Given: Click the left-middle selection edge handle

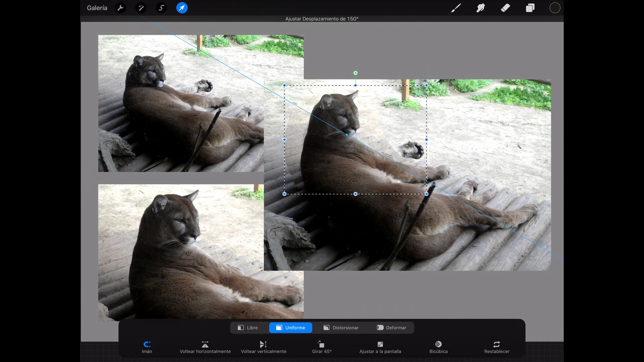Looking at the screenshot, I should [x=284, y=140].
